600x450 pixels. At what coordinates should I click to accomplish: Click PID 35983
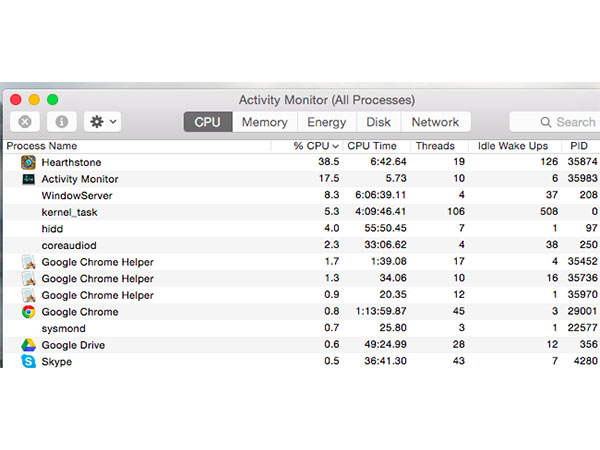(x=582, y=178)
